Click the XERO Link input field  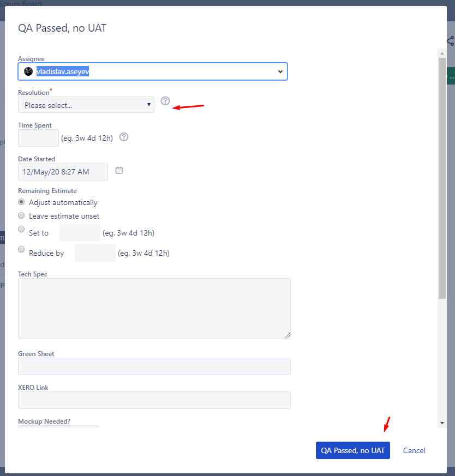(x=154, y=400)
